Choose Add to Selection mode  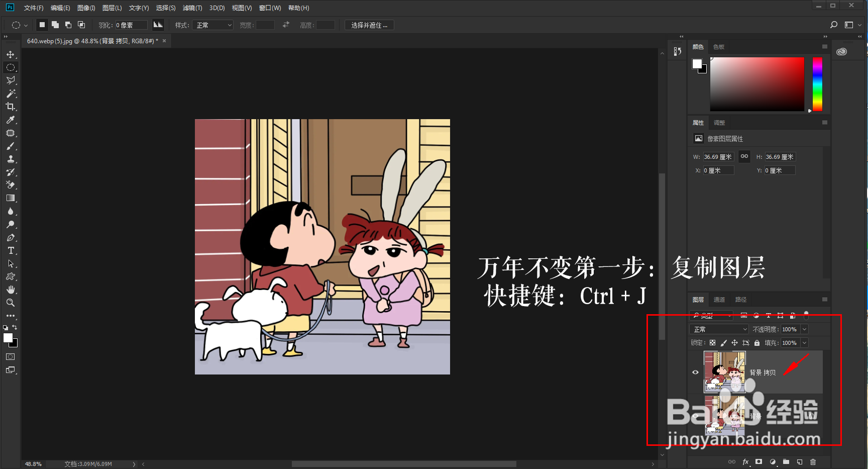click(x=55, y=25)
